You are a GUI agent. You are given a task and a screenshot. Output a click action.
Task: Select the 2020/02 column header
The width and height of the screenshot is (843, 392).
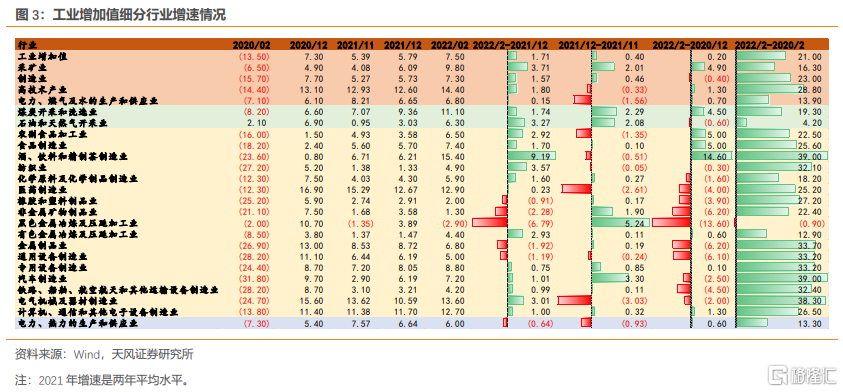pyautogui.click(x=251, y=45)
